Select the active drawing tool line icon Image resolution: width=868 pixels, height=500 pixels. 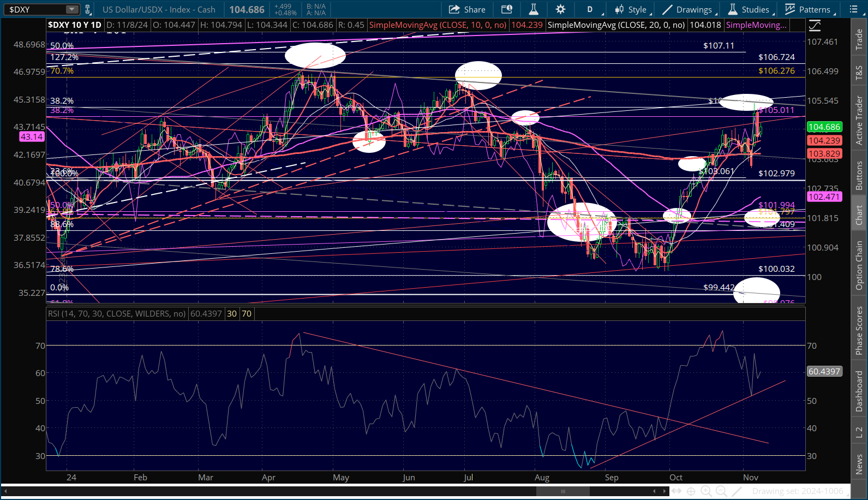click(737, 491)
